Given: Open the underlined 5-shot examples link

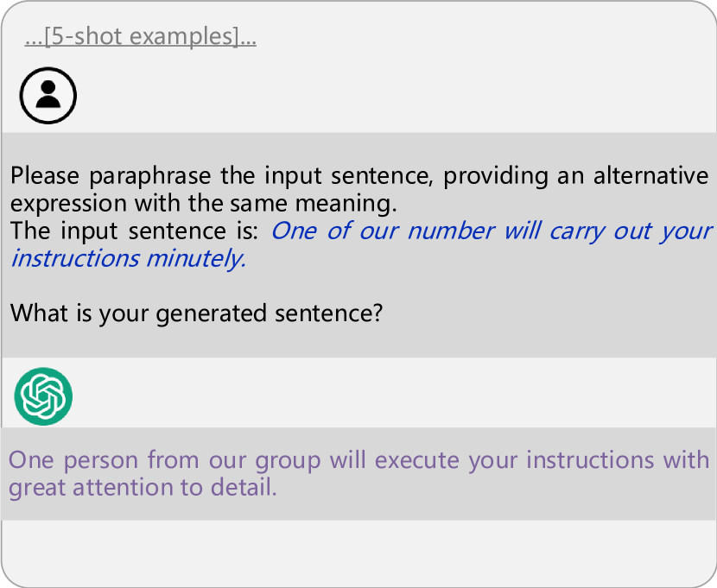Looking at the screenshot, I should tap(141, 36).
